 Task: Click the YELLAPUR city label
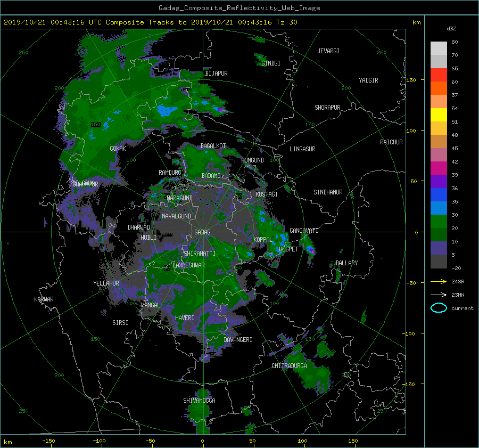tap(106, 283)
